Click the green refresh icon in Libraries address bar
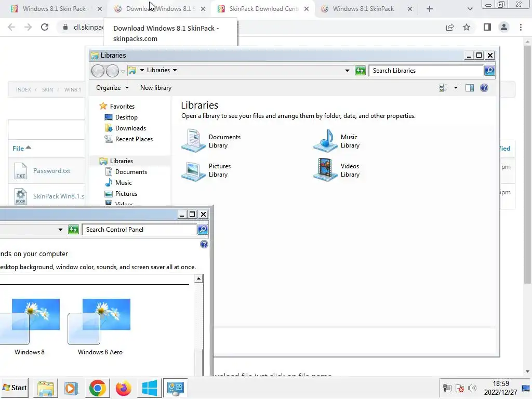Screen dimensions: 532x399 pyautogui.click(x=360, y=71)
